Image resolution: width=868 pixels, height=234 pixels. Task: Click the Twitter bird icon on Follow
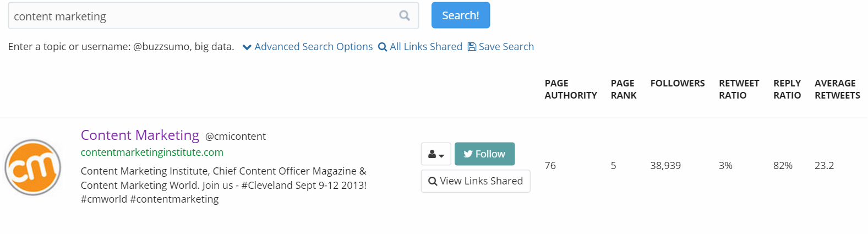point(468,154)
